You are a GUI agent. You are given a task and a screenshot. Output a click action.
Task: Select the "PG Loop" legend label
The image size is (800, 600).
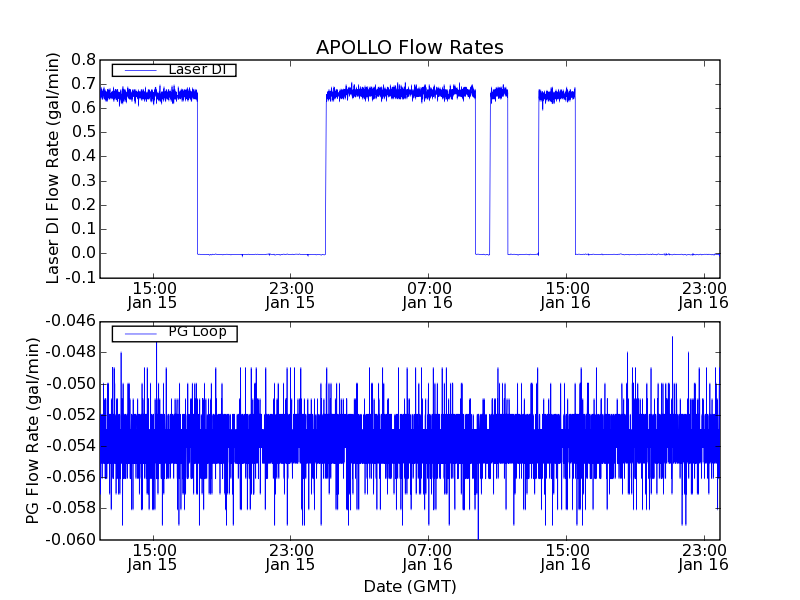(197, 332)
